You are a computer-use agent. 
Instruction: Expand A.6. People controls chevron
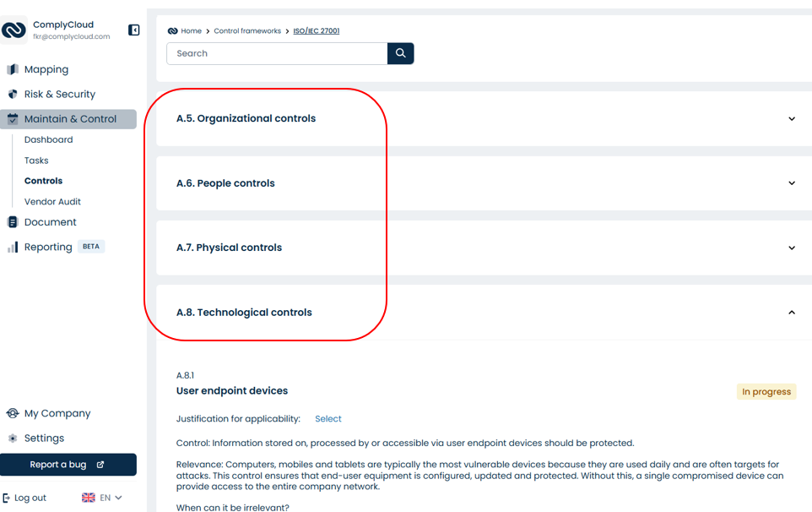[791, 183]
